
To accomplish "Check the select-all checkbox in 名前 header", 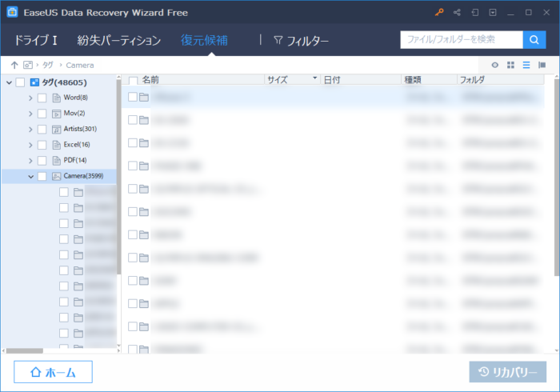I will point(133,80).
